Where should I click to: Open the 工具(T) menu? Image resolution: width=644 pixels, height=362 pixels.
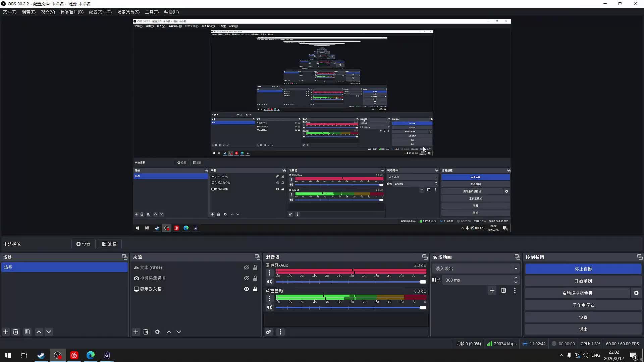click(152, 12)
